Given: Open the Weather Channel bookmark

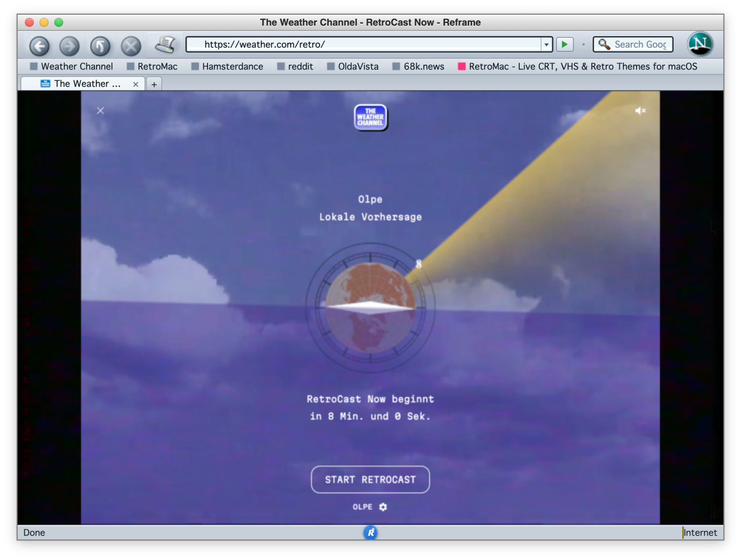Looking at the screenshot, I should pos(71,66).
